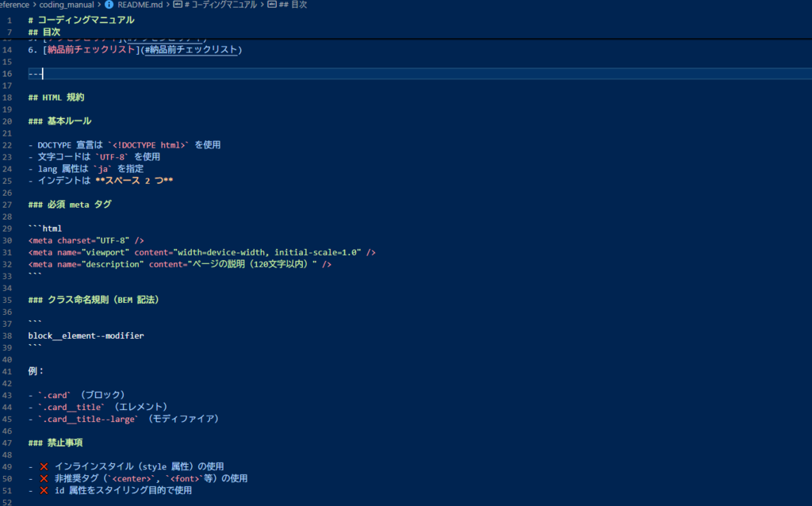The height and width of the screenshot is (506, 812).
Task: Select line 18 via its line number
Action: [7, 98]
